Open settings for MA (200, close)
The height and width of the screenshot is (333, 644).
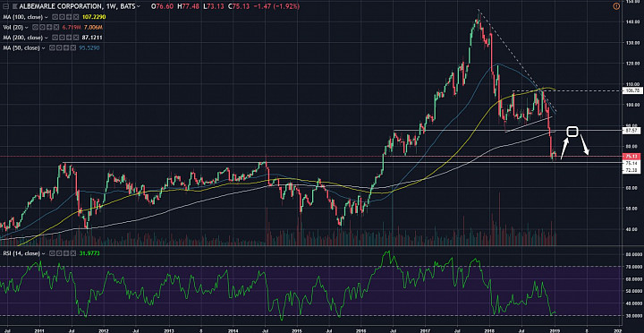(62, 38)
